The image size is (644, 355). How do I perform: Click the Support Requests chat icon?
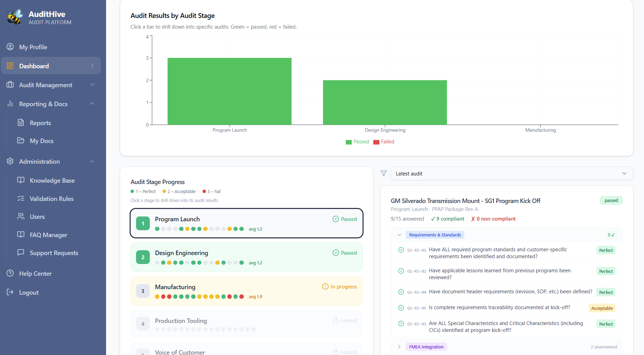21,253
